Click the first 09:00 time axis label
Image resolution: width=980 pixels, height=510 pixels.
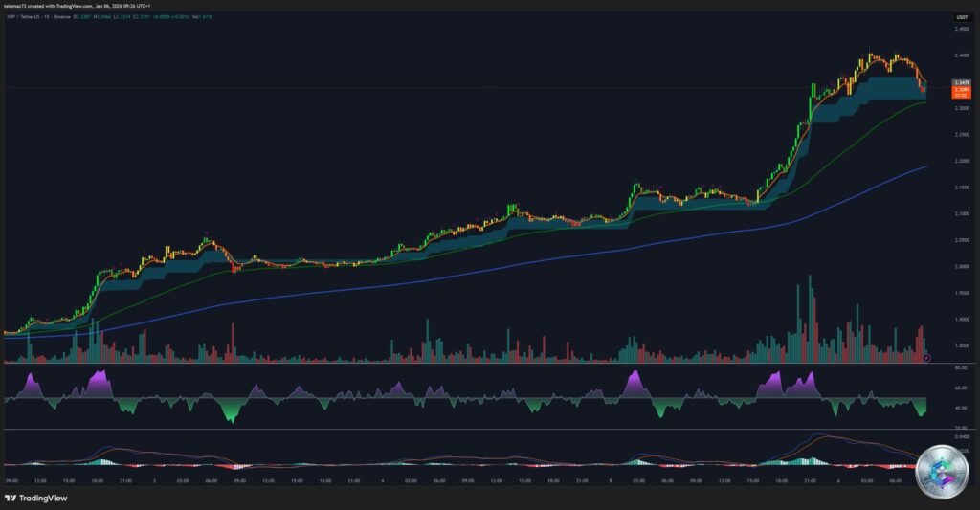[x=11, y=481]
